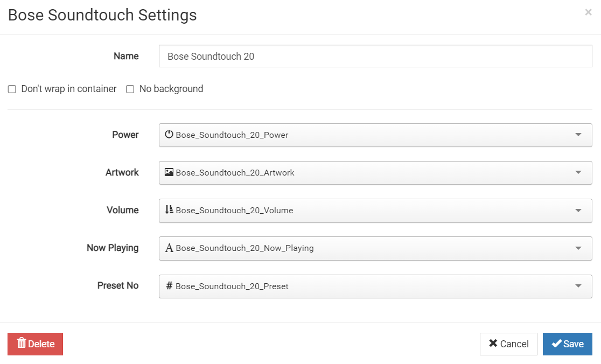Click the X icon on Cancel button

pos(493,344)
